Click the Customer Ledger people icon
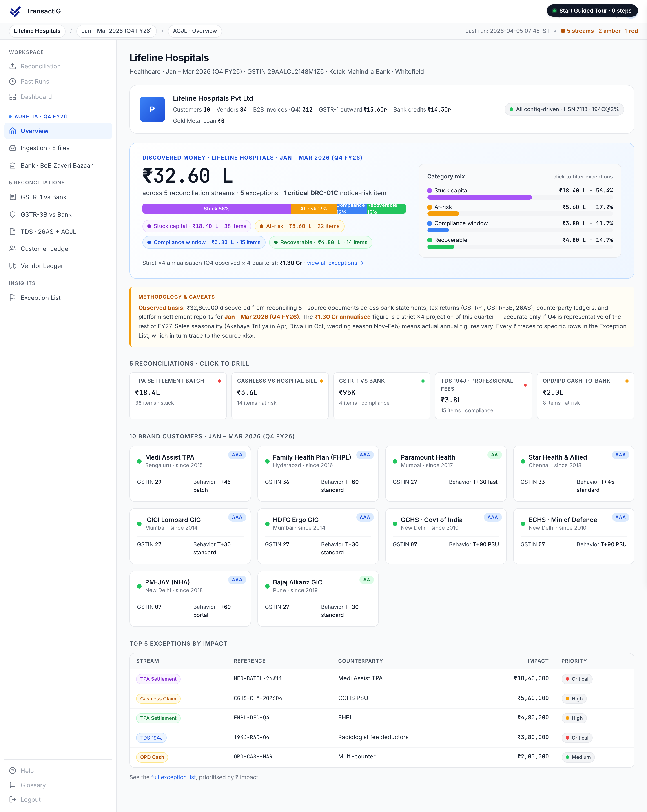 pos(12,249)
